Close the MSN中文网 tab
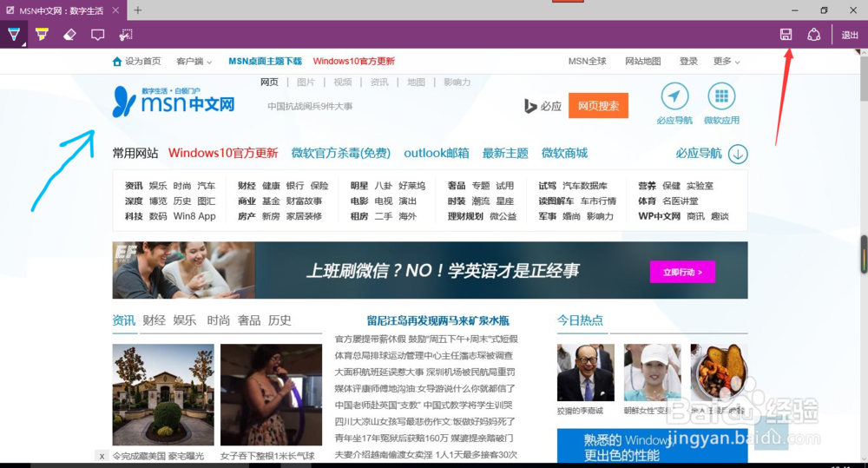 115,10
